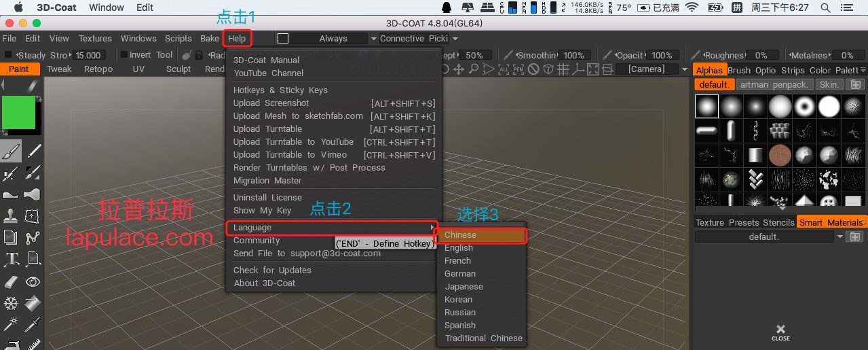Toggle the axis display icon
The image size is (868, 350).
pos(578,69)
